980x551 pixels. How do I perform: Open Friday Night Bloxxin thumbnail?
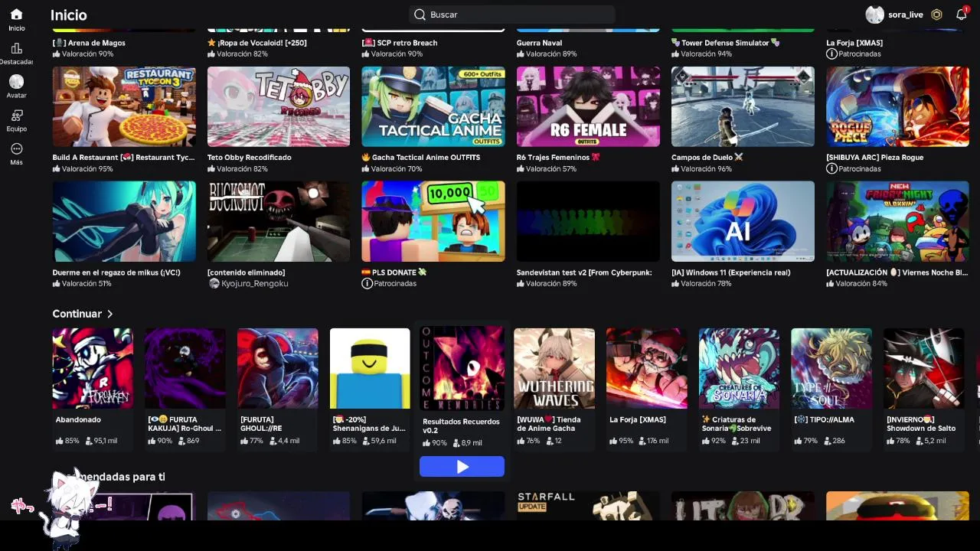(897, 221)
